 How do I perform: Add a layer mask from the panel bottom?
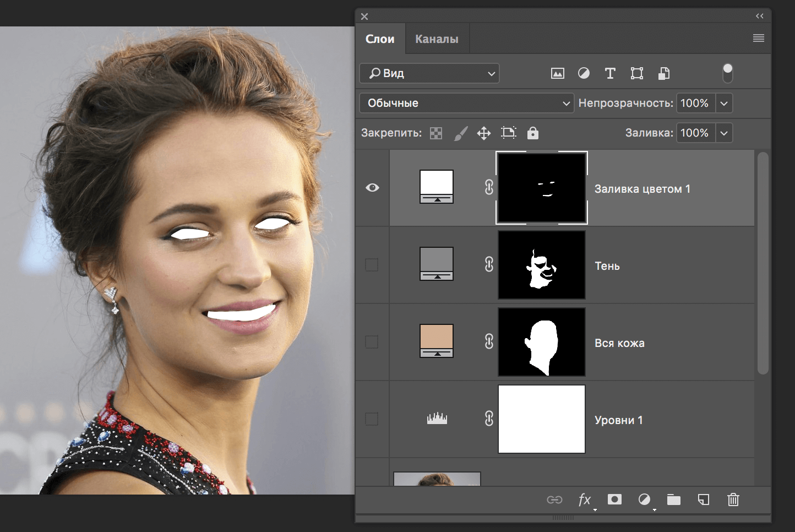coord(615,500)
